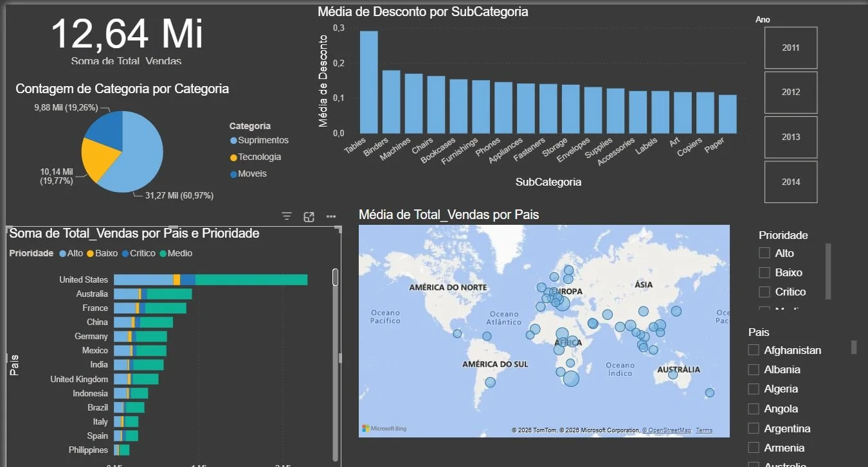868x467 pixels.
Task: Click the Prioridade slicer scrollbar
Action: (x=828, y=271)
